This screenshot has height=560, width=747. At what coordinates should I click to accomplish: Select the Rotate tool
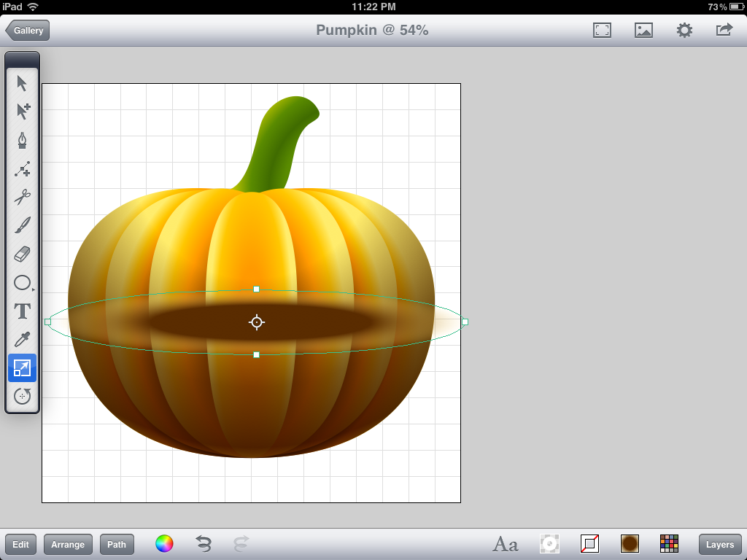tap(22, 396)
